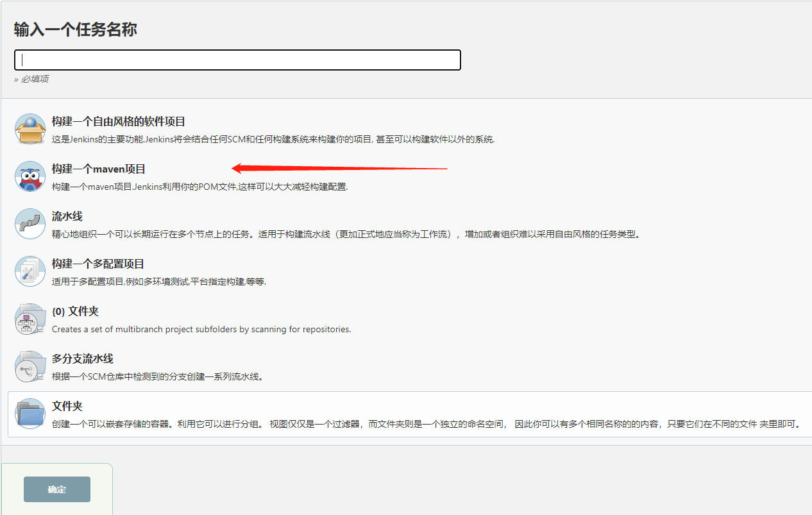Screen dimensions: 812x515
Task: Select the {0} 文件夹 organization folder icon
Action: 30,319
